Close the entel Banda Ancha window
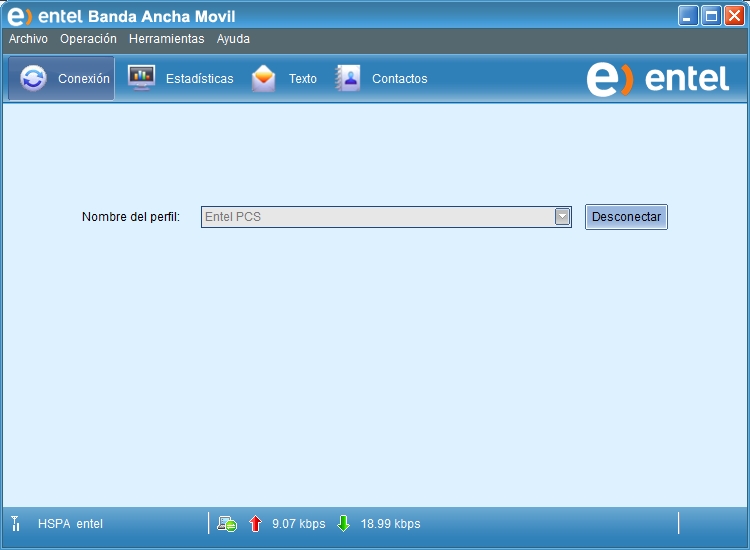This screenshot has width=750, height=550. point(734,16)
